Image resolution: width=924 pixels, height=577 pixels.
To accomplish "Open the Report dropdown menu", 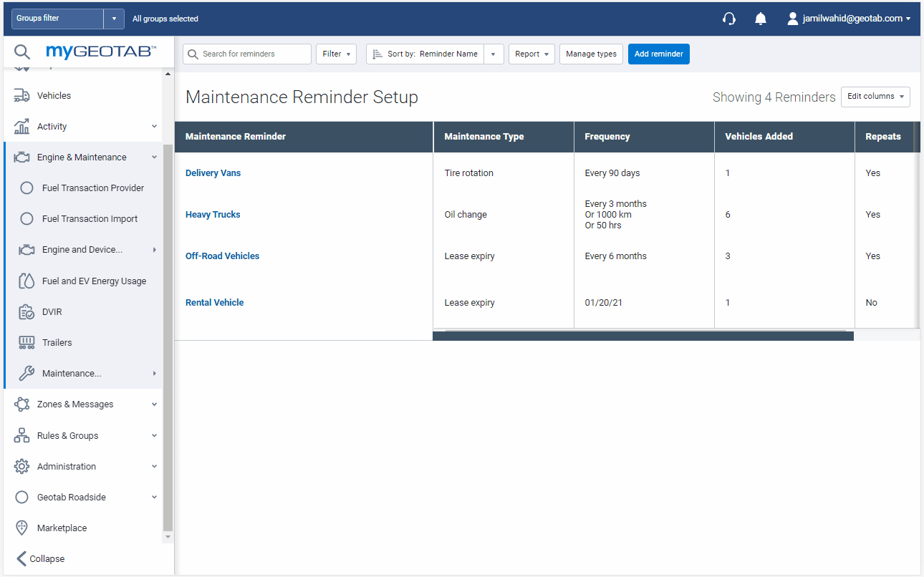I will point(531,54).
